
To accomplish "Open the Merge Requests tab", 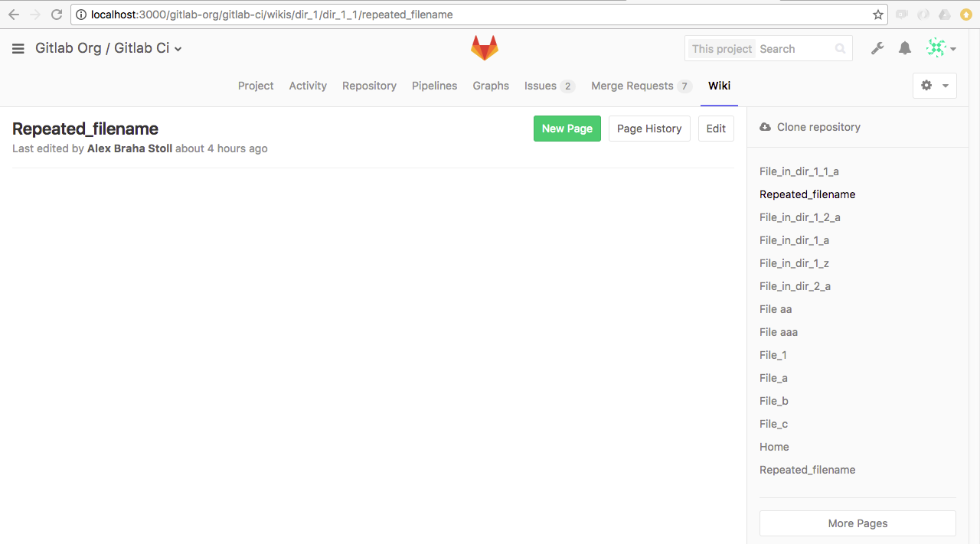I will tap(632, 86).
